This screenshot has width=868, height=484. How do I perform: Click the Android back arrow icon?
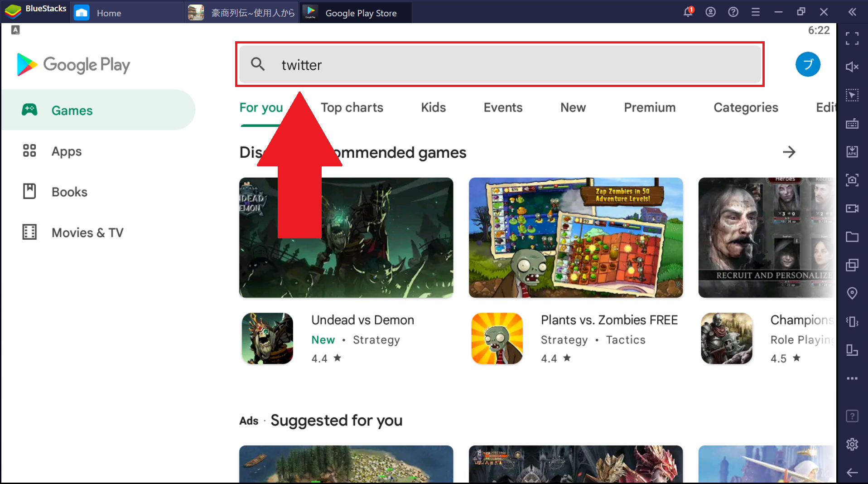[x=852, y=472]
